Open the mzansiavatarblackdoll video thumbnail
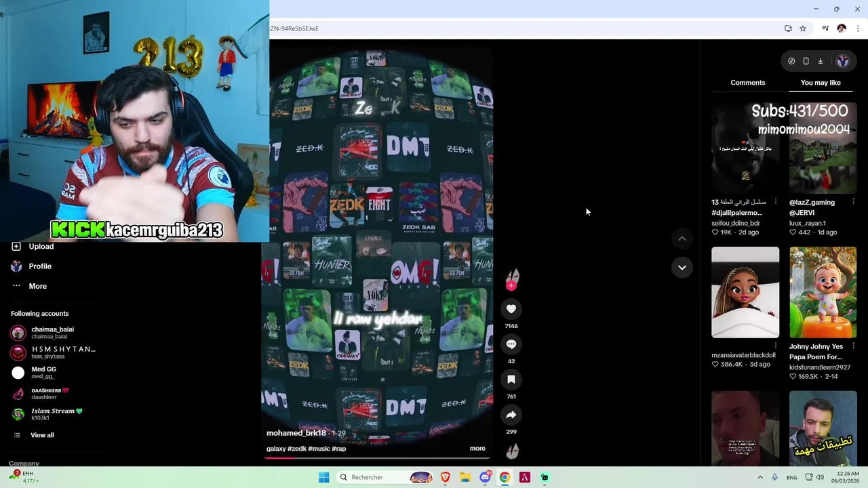Viewport: 868px width, 488px height. [x=745, y=292]
